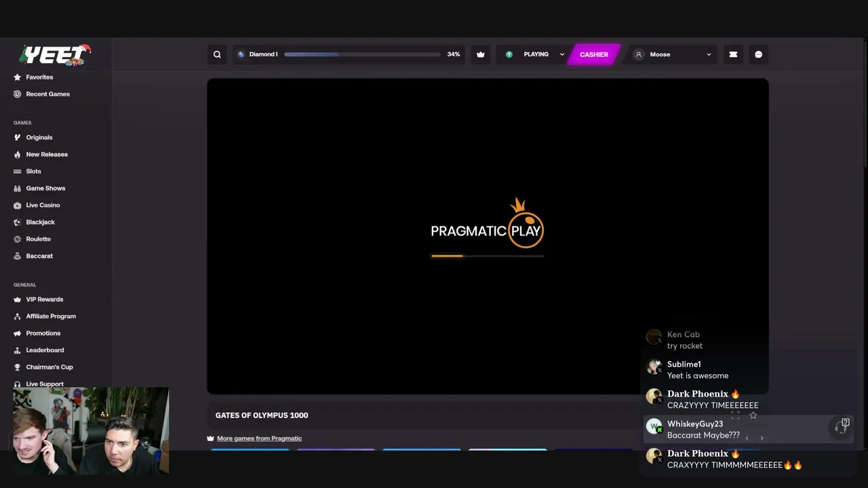
Task: Choose Roulette from the sidebar
Action: point(33,239)
